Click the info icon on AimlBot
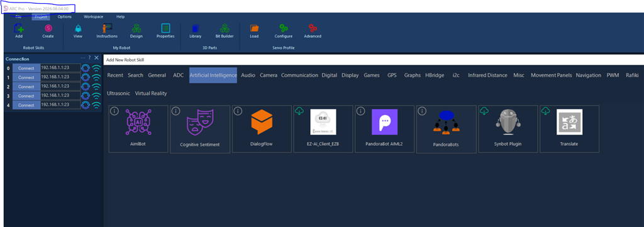The height and width of the screenshot is (227, 644). coord(114,111)
